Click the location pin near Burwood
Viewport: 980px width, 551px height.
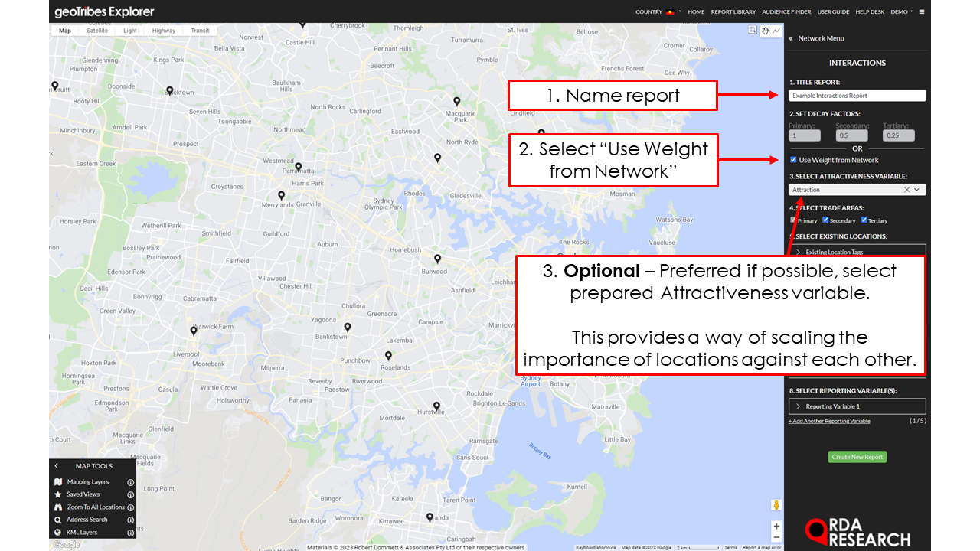click(x=438, y=259)
